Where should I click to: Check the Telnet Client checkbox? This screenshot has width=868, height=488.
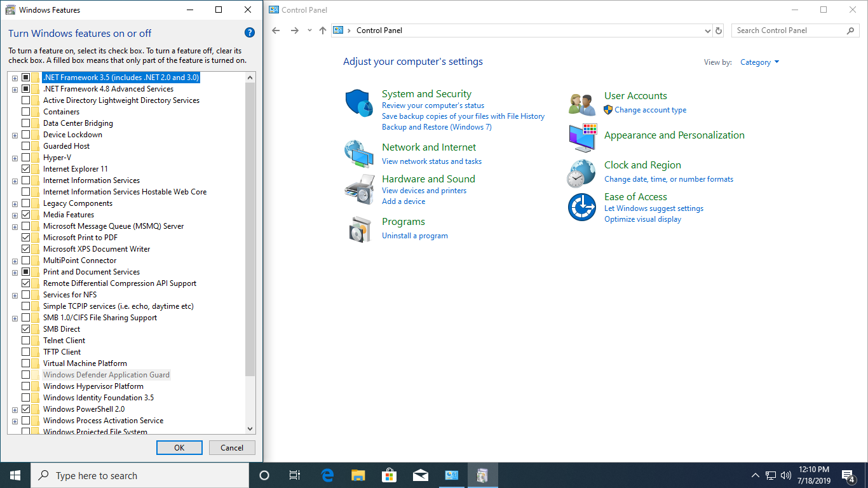coord(25,341)
